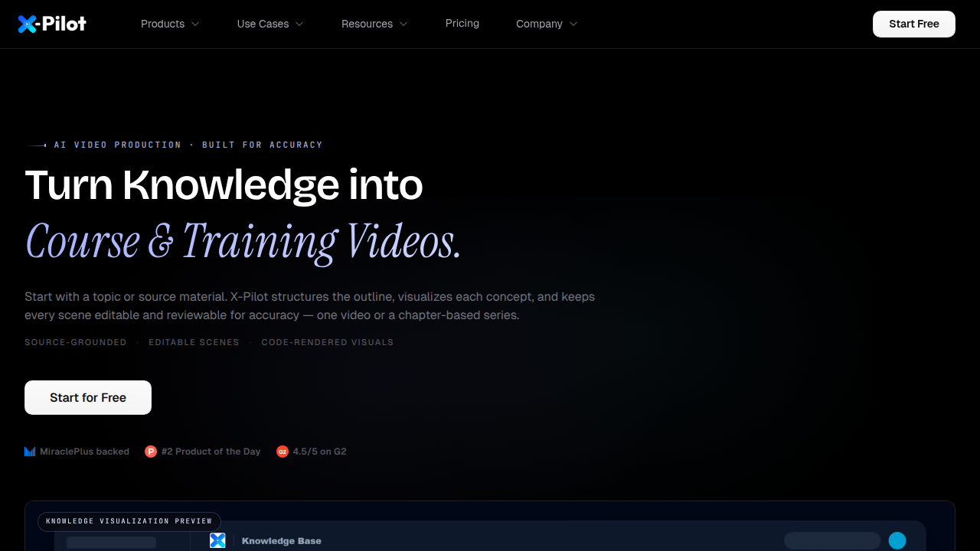Image resolution: width=980 pixels, height=551 pixels.
Task: Click the Knowledge Base title in preview
Action: pos(282,541)
